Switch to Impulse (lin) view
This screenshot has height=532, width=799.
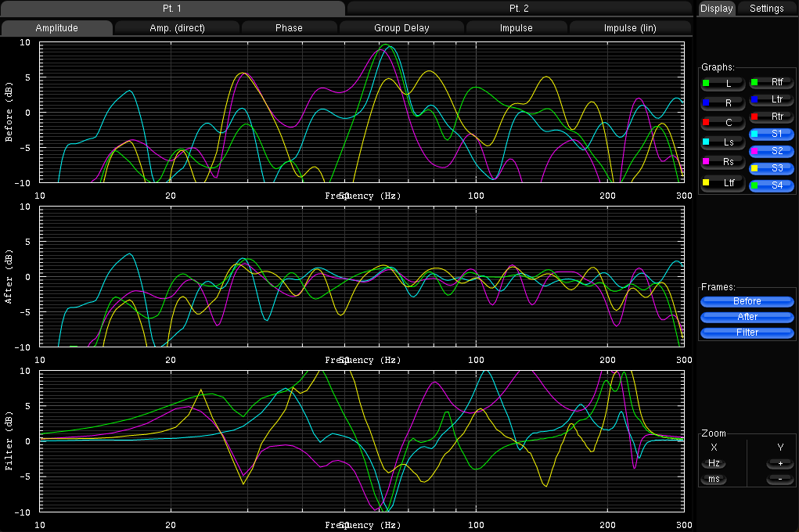tap(630, 28)
